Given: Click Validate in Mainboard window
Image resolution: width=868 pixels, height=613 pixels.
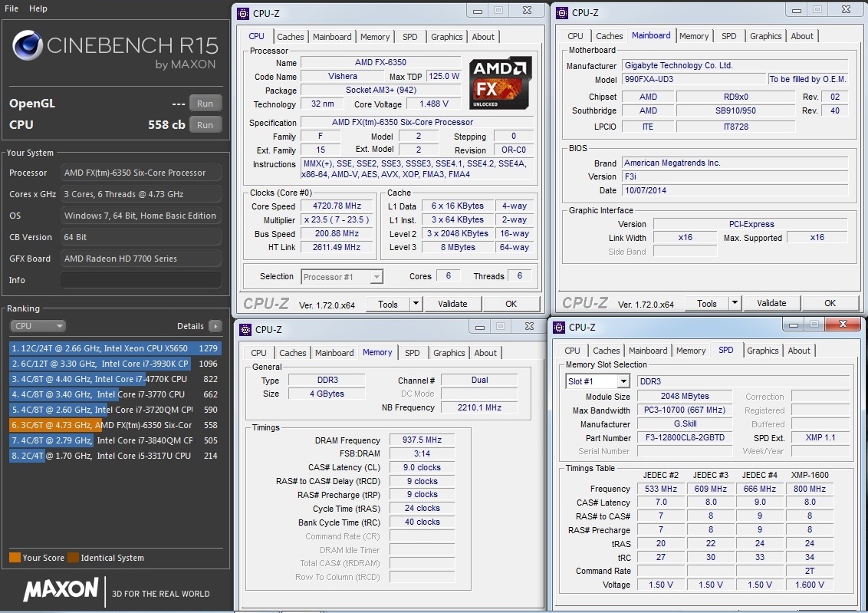Looking at the screenshot, I should 771,304.
